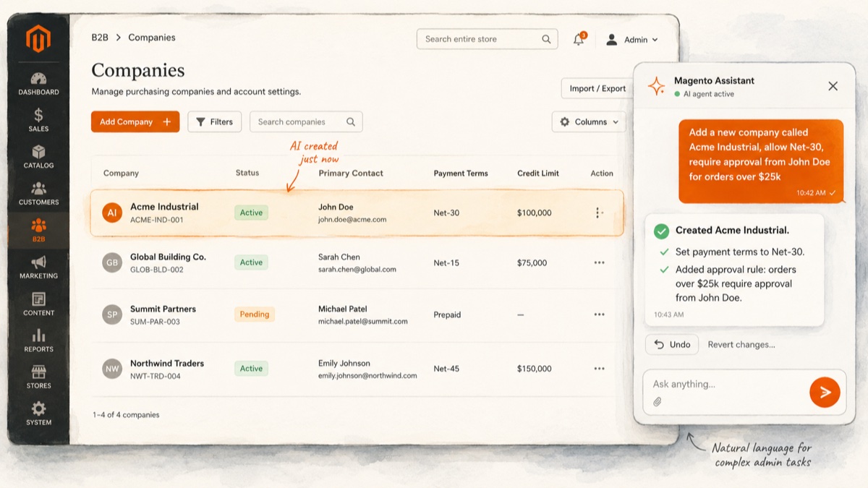Open the B2B section
The width and height of the screenshot is (868, 488).
(38, 231)
